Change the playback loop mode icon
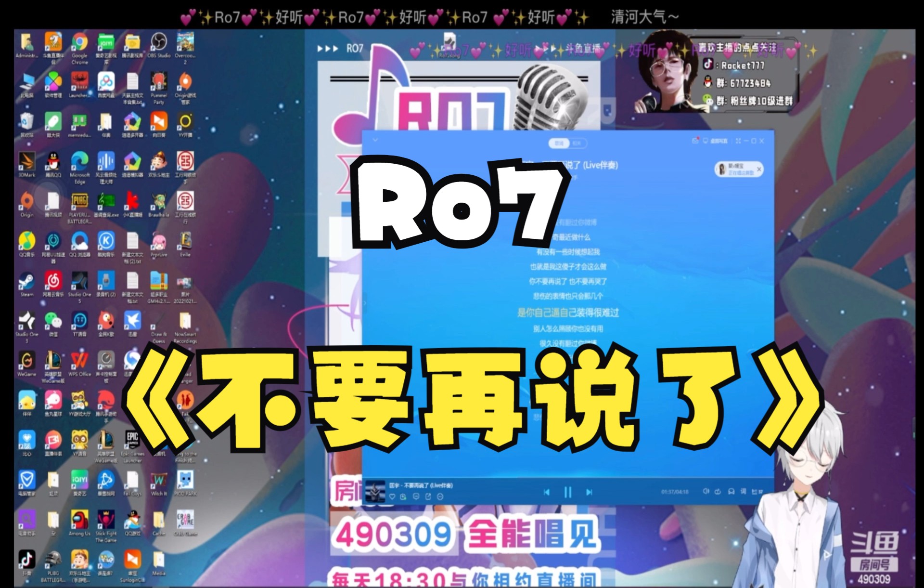 718,491
